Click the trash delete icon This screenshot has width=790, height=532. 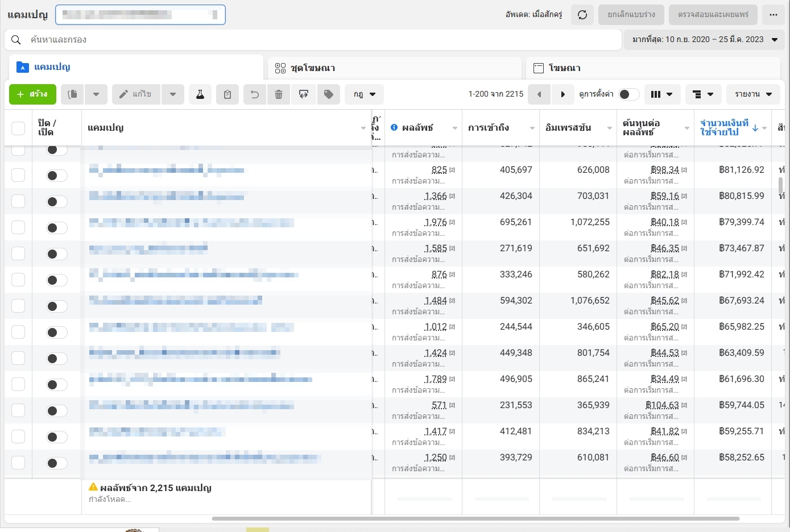(279, 94)
